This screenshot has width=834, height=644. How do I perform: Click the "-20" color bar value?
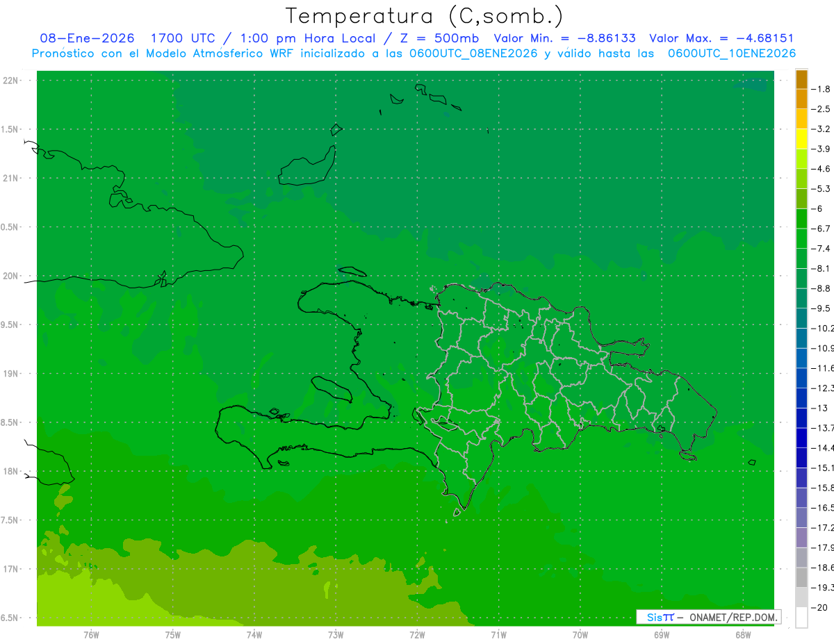coord(819,608)
